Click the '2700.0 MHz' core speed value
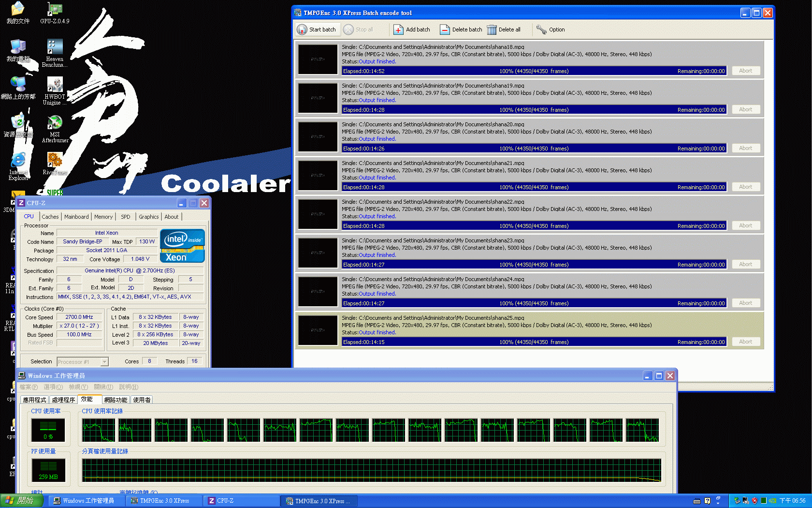 tap(79, 317)
